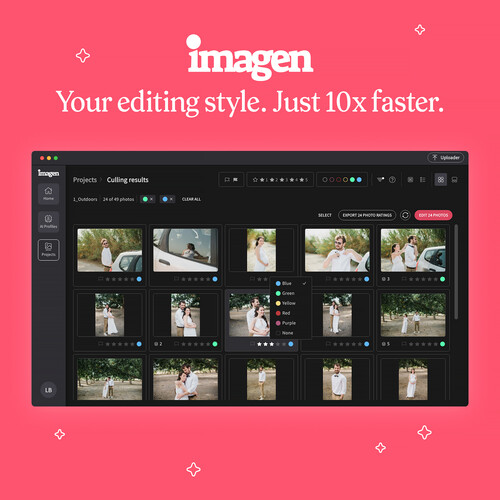
Task: Open the Home section in the sidebar
Action: tap(48, 193)
